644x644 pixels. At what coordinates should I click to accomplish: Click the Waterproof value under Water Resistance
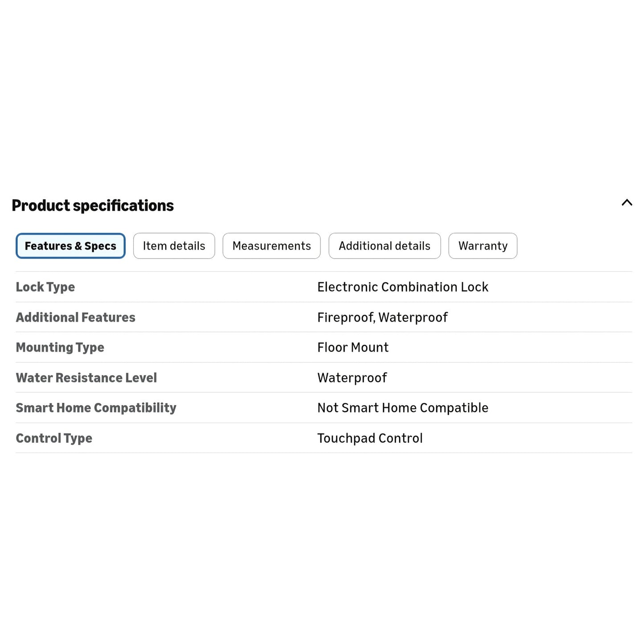352,378
